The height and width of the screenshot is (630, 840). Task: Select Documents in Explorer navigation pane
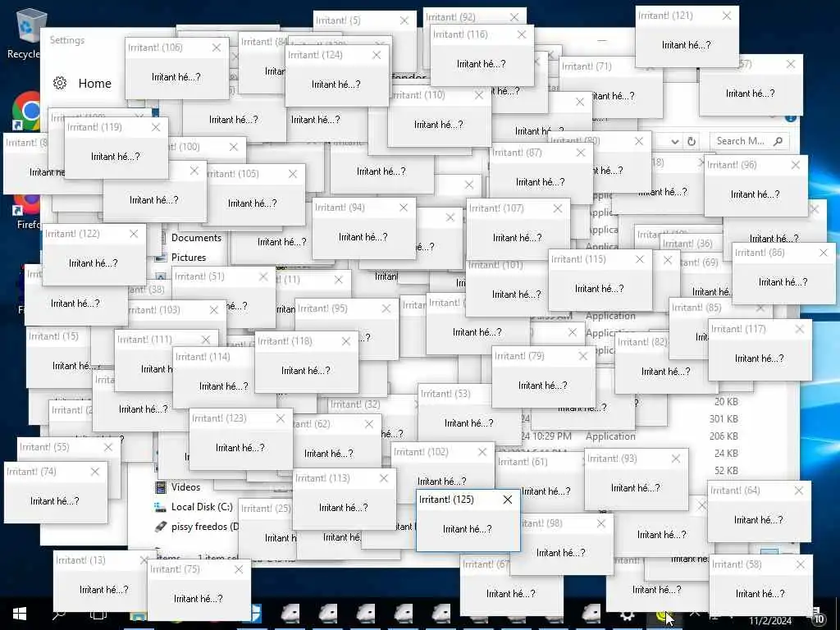point(196,238)
